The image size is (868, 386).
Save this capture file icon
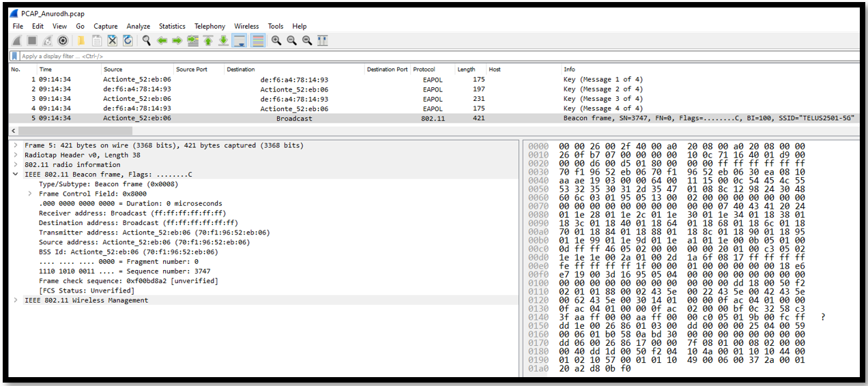(97, 41)
